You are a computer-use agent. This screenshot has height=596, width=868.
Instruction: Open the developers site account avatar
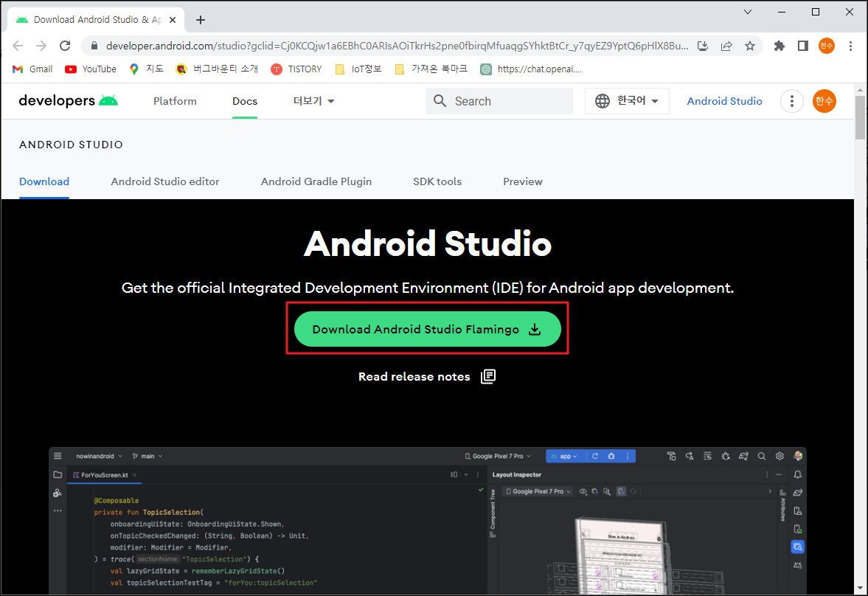point(824,101)
